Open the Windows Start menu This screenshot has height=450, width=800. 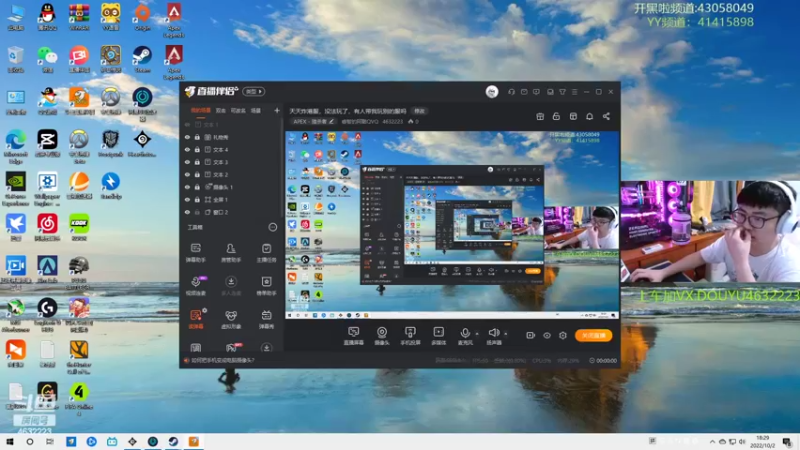tap(10, 442)
